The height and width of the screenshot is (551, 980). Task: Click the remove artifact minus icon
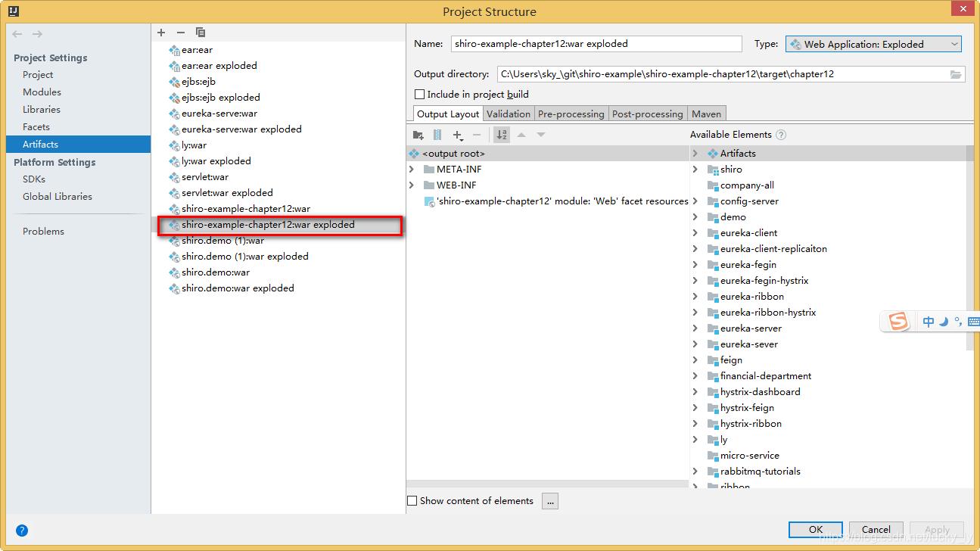(x=180, y=33)
